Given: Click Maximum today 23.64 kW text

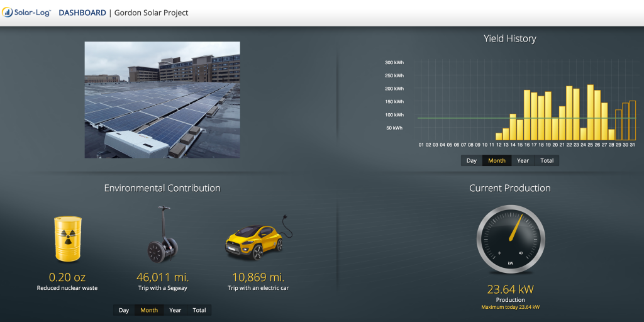Looking at the screenshot, I should tap(511, 307).
